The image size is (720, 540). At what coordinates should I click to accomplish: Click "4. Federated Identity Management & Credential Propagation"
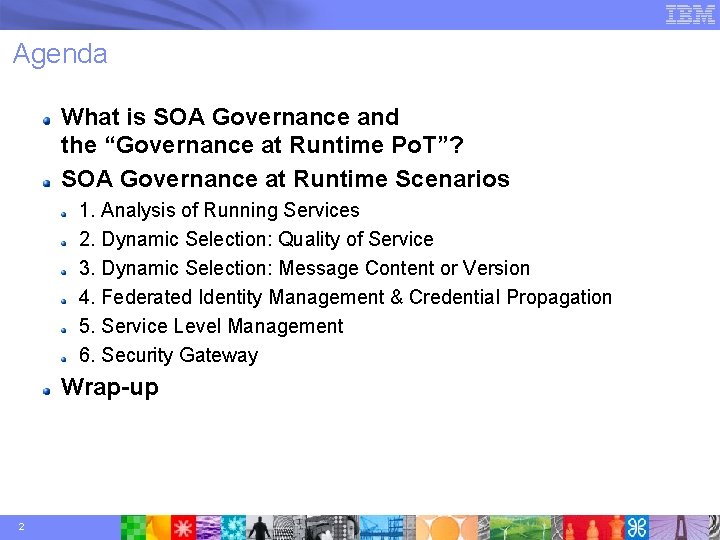pos(345,297)
